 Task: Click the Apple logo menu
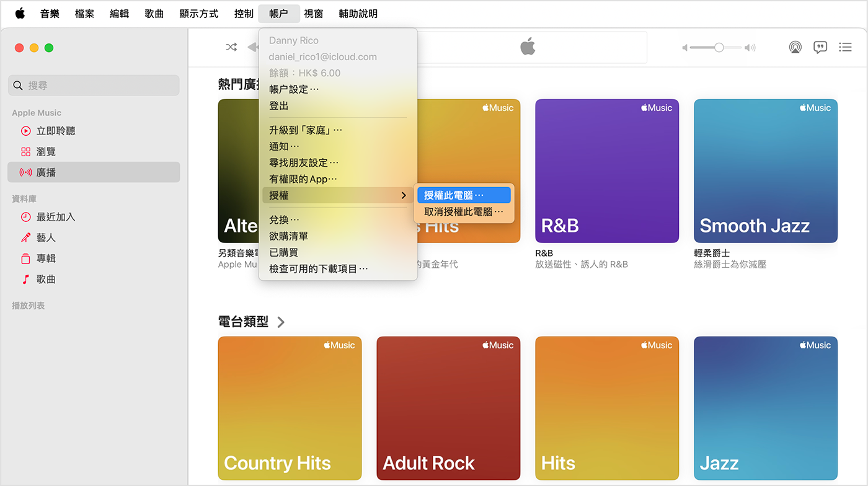tap(20, 13)
